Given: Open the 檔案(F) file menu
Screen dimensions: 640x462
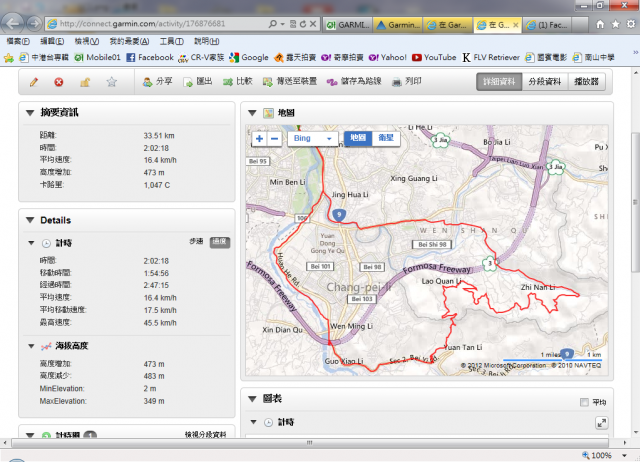Looking at the screenshot, I should pyautogui.click(x=18, y=41).
